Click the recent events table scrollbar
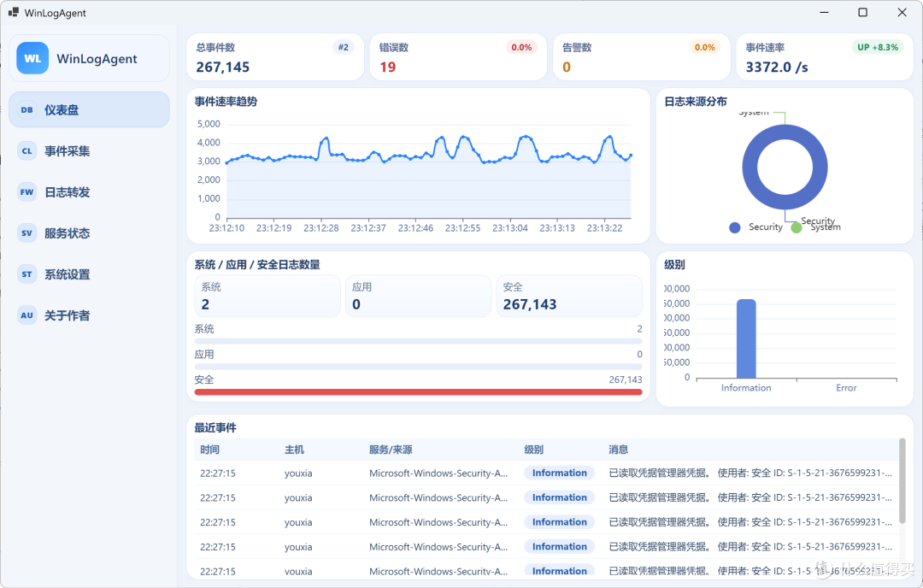This screenshot has width=923, height=588. click(902, 481)
